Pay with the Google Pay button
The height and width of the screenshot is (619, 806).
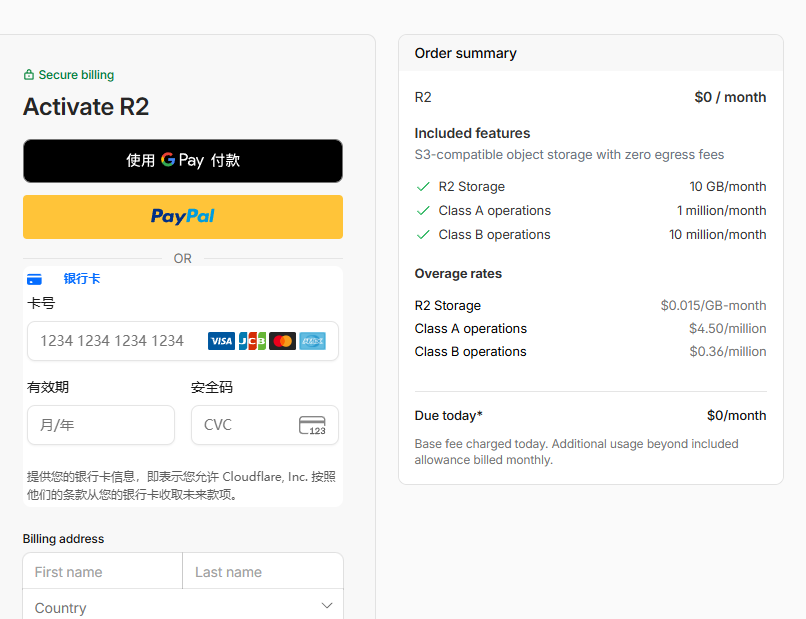pos(183,161)
